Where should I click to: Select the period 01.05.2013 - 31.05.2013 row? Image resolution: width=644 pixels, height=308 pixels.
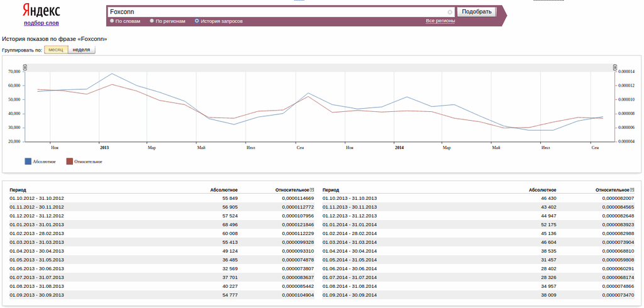(x=162, y=260)
